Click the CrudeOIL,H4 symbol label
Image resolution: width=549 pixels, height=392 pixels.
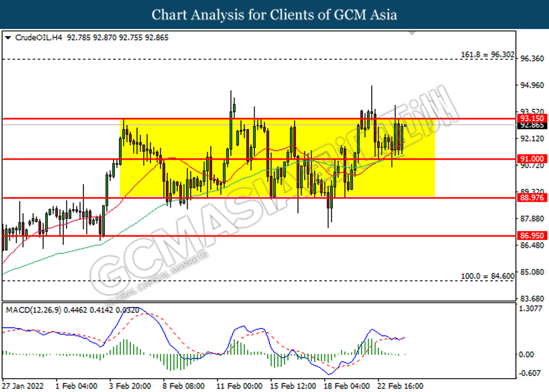(x=38, y=37)
